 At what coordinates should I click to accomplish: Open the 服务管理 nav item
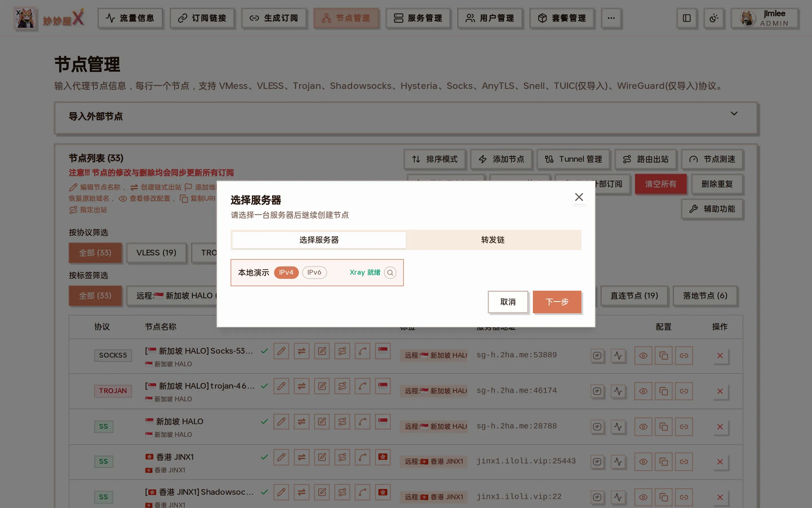tap(418, 18)
